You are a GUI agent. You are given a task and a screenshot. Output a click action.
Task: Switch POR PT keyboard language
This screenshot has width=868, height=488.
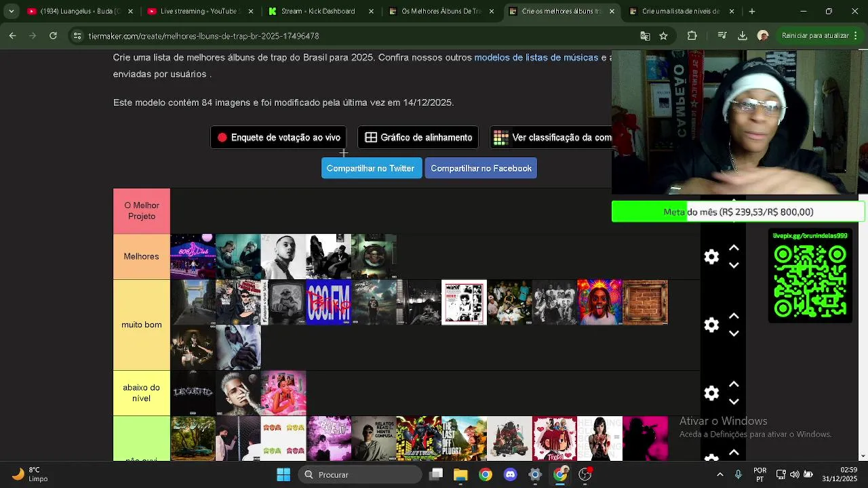click(x=760, y=474)
